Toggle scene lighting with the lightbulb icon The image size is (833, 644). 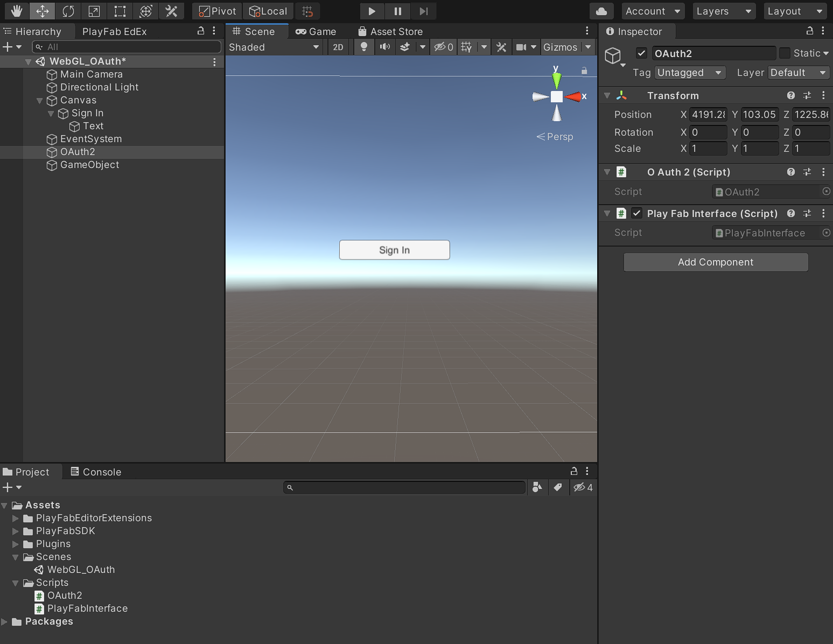364,47
